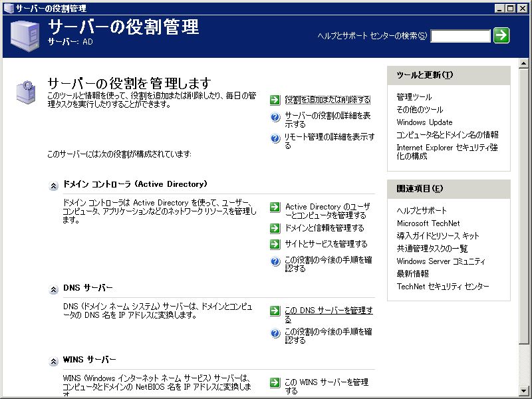Viewport: 532px width, 399px height.
Task: Open この役割の今後の手順を確認する under domain controller
Action: (328, 264)
